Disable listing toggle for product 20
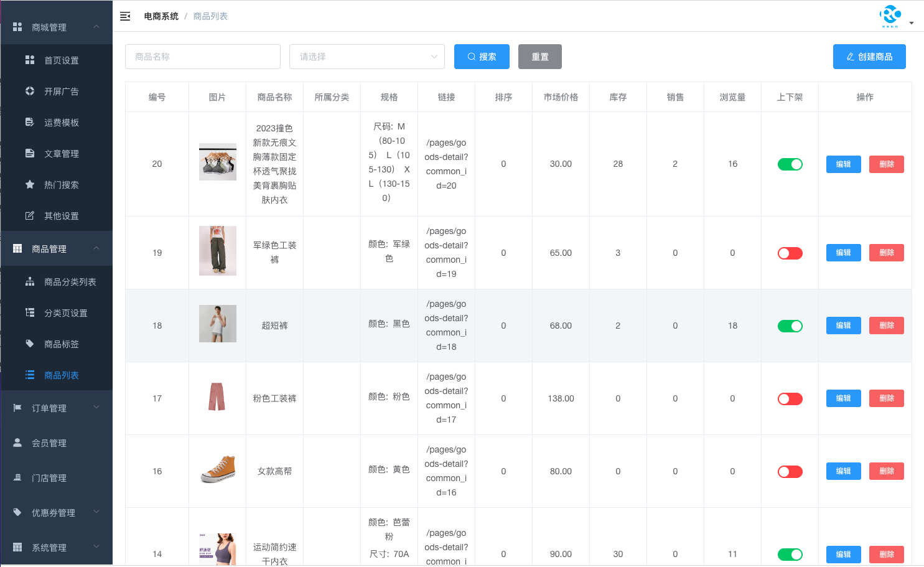Image resolution: width=924 pixels, height=567 pixels. coord(790,164)
